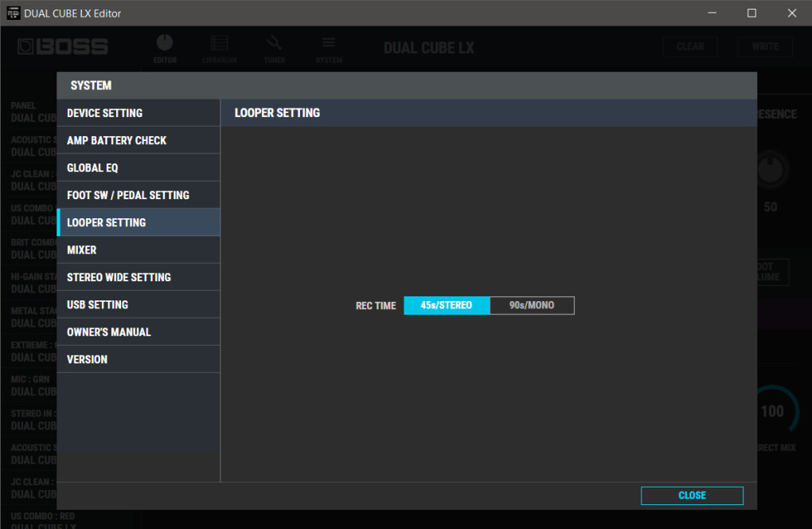
Task: Click the BOSS logo
Action: pyautogui.click(x=63, y=47)
